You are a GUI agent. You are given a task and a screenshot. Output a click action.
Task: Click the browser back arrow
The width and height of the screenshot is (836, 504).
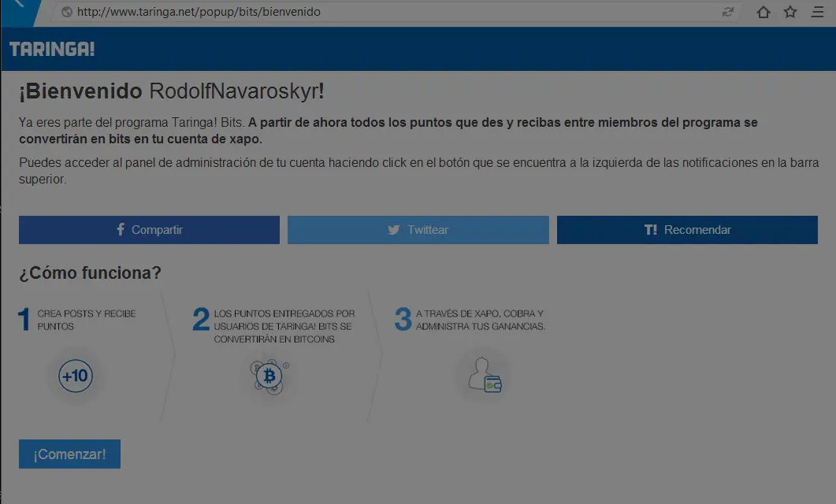click(x=19, y=4)
